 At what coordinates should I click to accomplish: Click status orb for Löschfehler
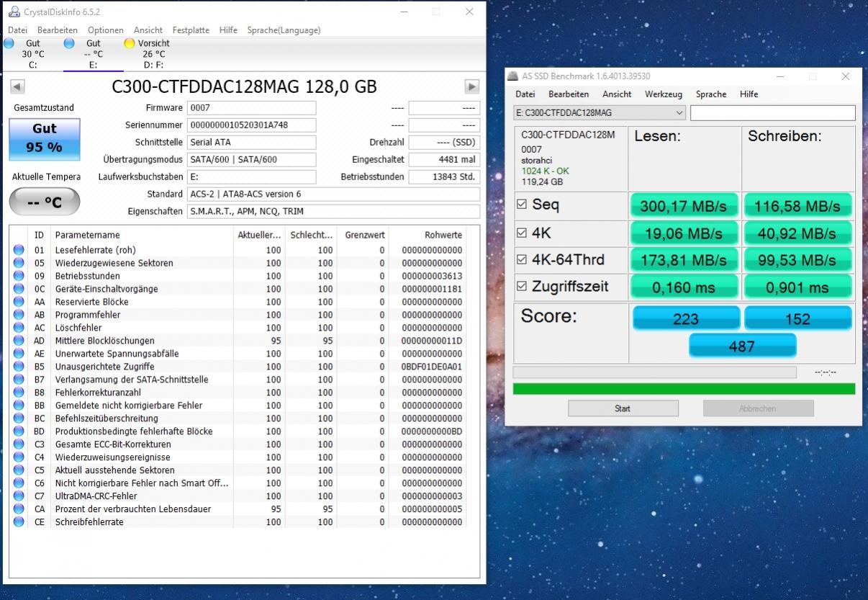[x=19, y=328]
